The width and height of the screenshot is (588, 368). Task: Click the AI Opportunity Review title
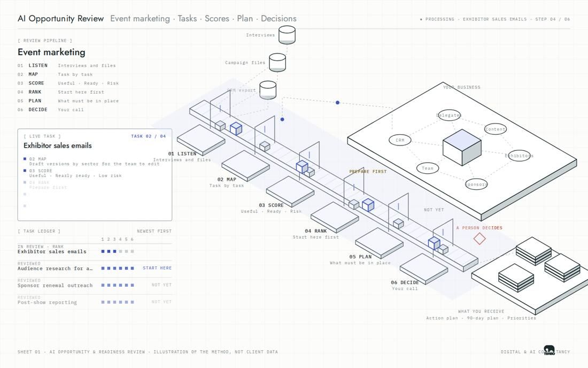tap(61, 18)
